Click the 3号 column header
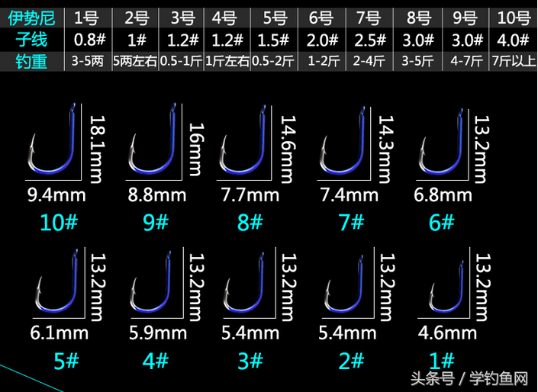The width and height of the screenshot is (538, 392). (182, 18)
